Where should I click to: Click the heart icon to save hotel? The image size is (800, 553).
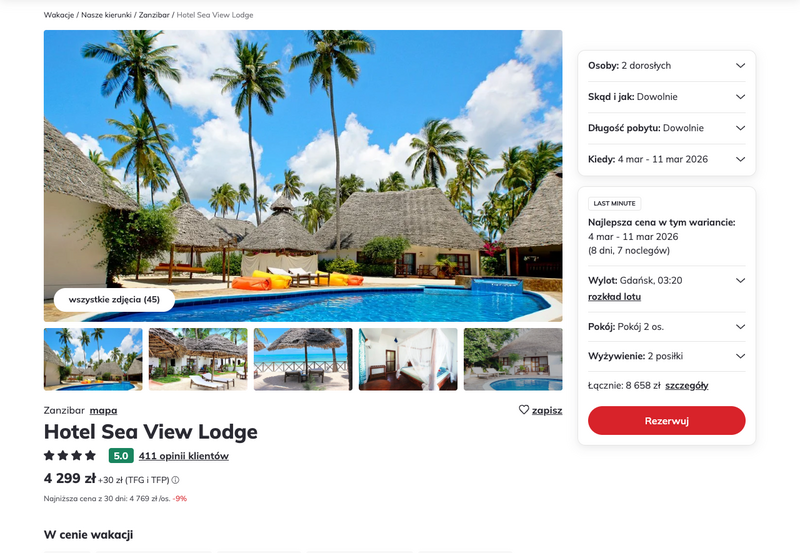[524, 410]
